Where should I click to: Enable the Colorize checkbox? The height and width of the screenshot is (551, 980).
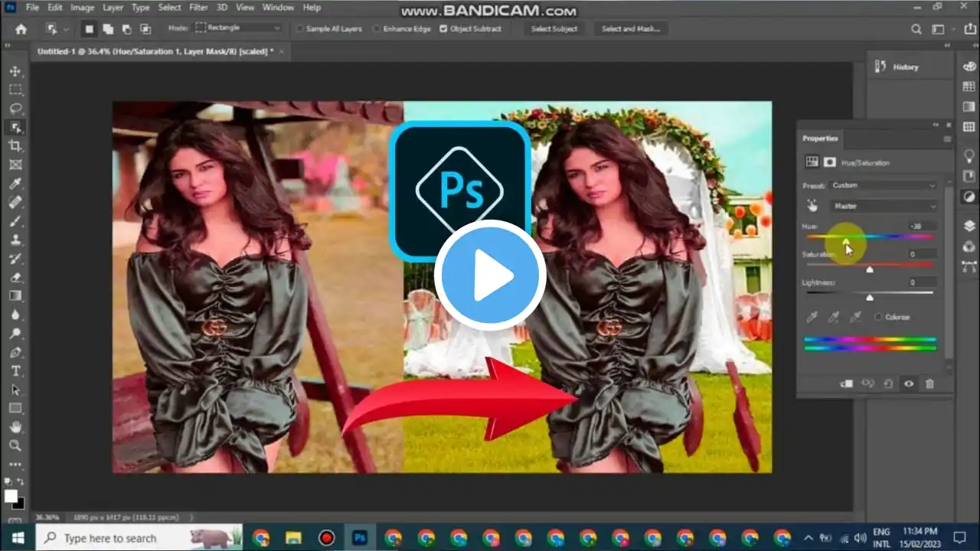(x=878, y=317)
